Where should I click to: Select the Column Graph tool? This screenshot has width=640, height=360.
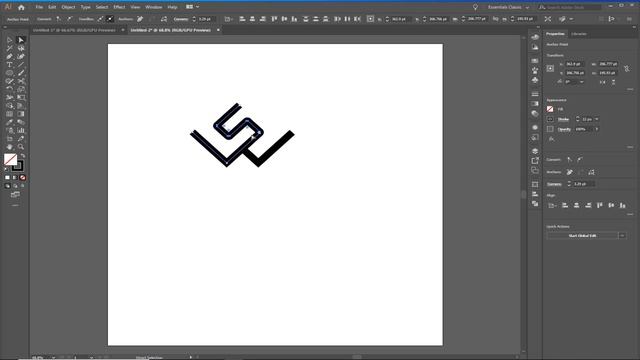[x=21, y=130]
